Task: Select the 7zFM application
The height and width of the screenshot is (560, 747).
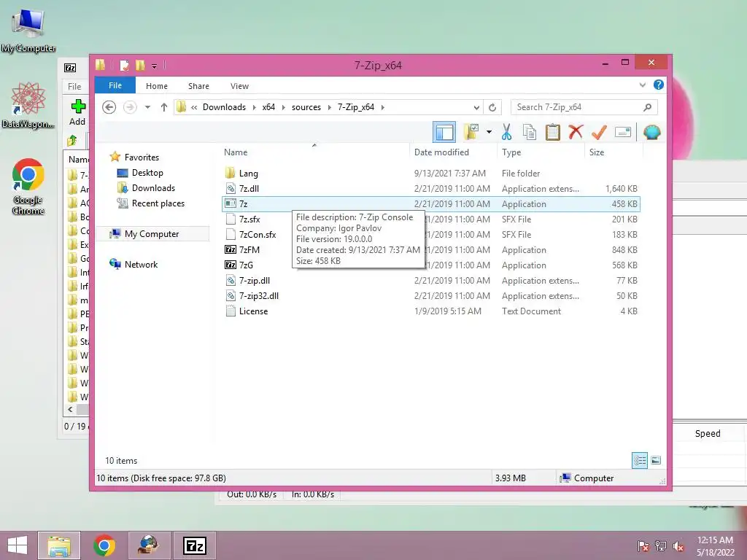Action: (x=249, y=249)
